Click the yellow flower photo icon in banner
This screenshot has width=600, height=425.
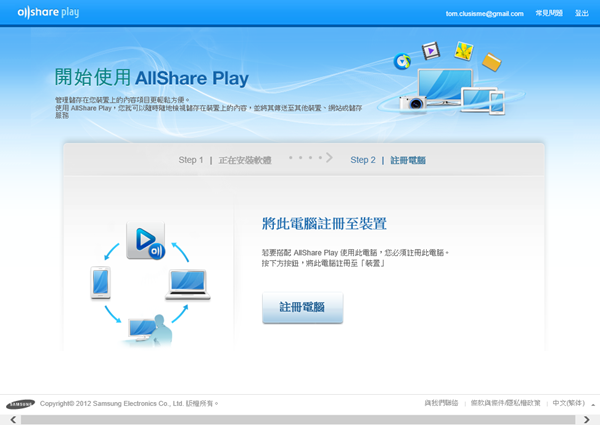pos(464,51)
